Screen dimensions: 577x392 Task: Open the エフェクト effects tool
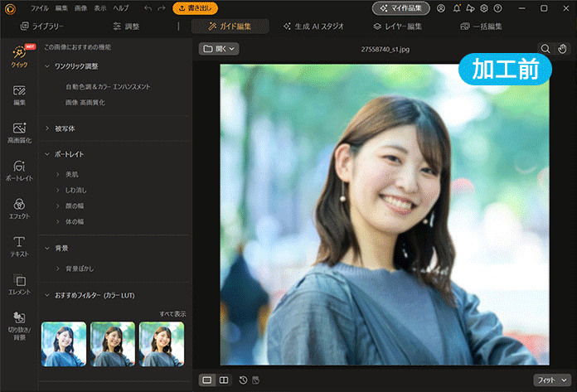pos(19,209)
